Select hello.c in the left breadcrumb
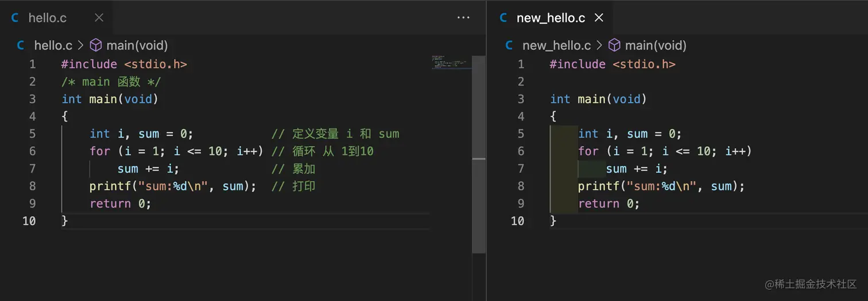 pyautogui.click(x=53, y=45)
